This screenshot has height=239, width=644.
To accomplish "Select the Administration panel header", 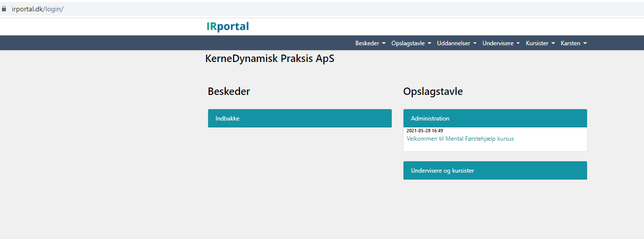I will click(x=495, y=119).
